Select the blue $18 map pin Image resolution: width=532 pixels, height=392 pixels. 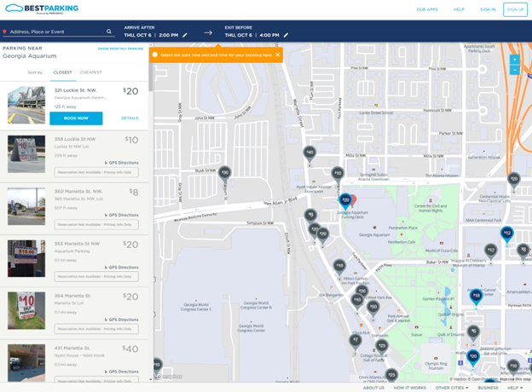[x=477, y=297]
